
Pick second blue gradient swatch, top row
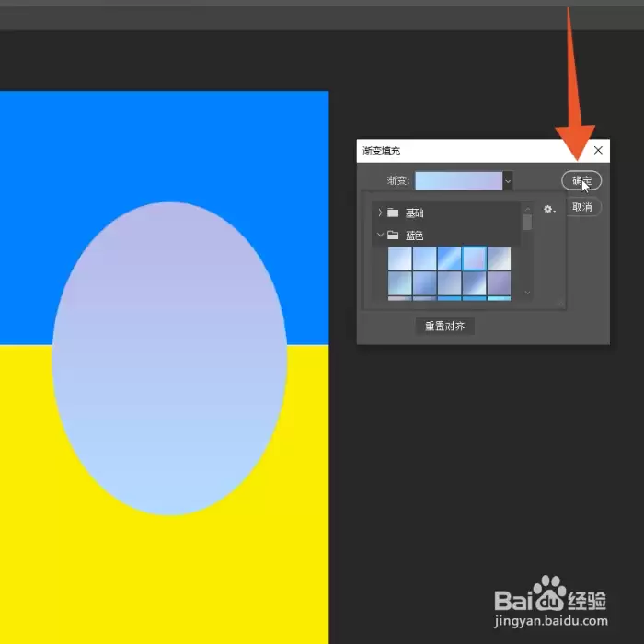pyautogui.click(x=425, y=259)
